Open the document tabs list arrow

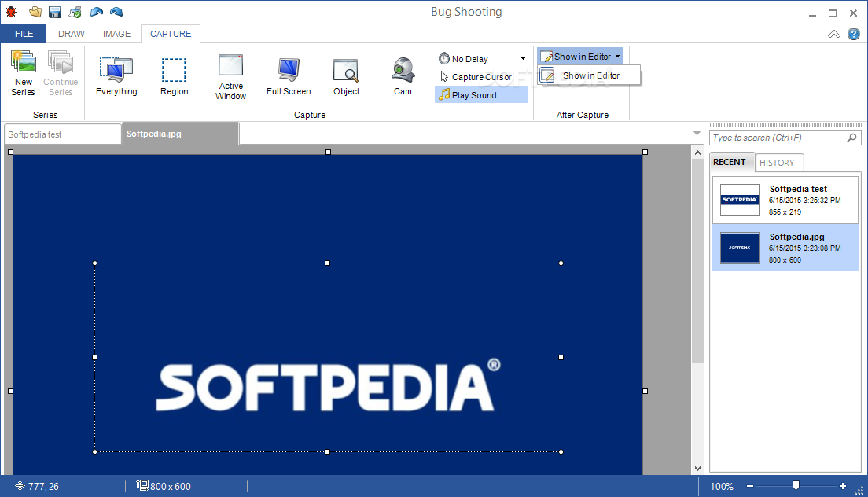(x=697, y=134)
